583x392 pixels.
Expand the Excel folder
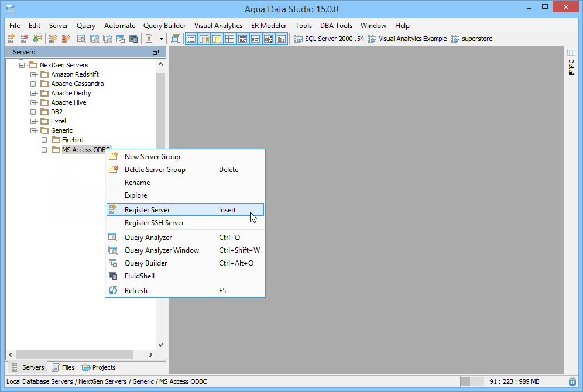click(x=33, y=121)
